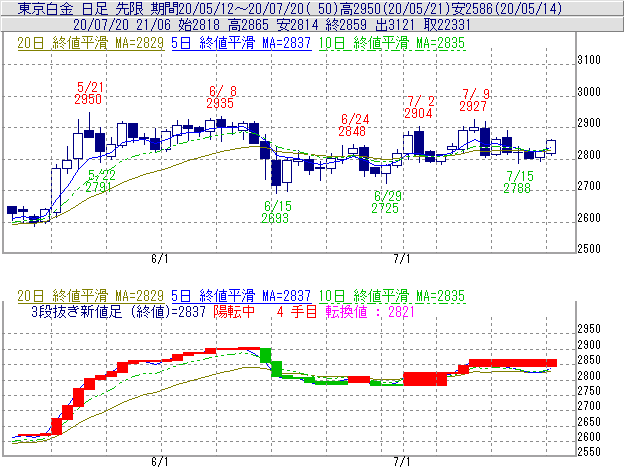Click lower chart 10日 終値平滑 MA=2835 legend
The width and height of the screenshot is (624, 474).
tap(392, 296)
